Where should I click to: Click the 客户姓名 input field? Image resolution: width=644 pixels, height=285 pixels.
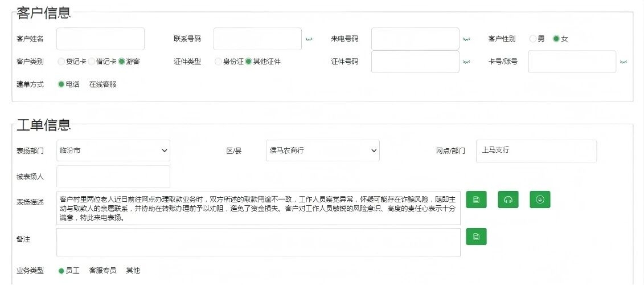pos(100,39)
